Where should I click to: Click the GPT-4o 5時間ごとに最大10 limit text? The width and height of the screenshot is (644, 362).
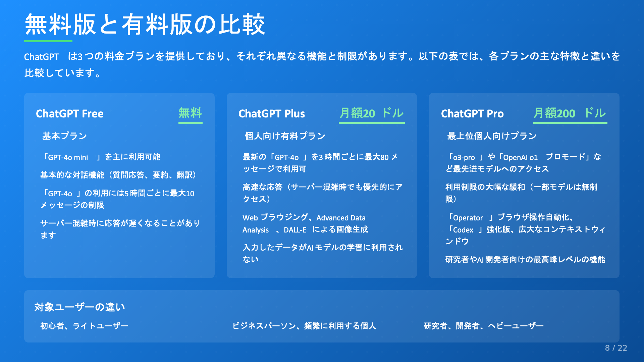tap(117, 199)
